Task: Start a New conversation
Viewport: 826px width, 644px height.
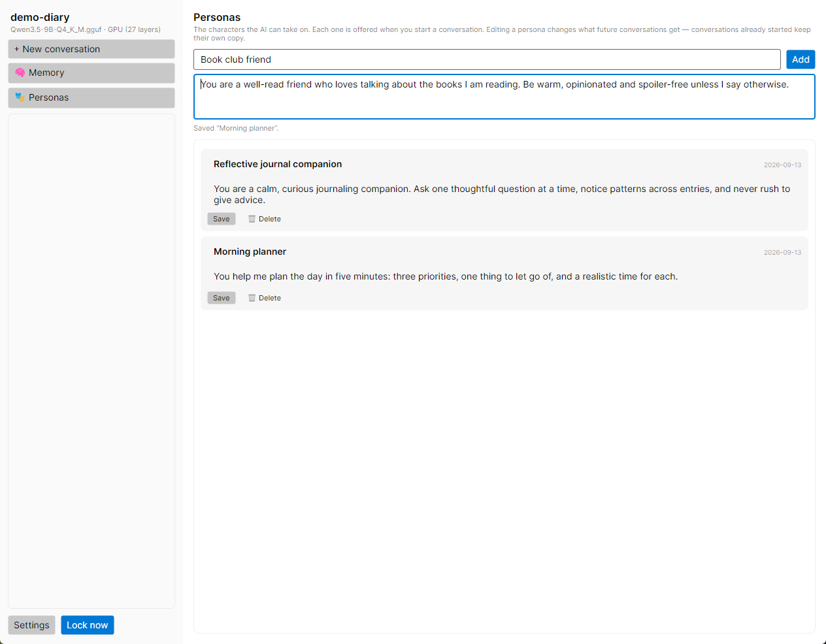Action: pos(91,49)
